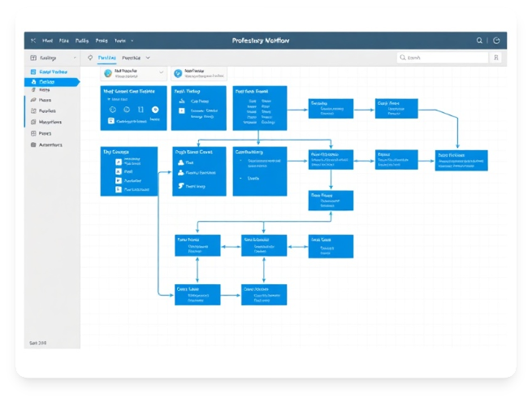The image size is (532, 402).
Task: Click the rightmost blue flowchart node
Action: [x=461, y=159]
